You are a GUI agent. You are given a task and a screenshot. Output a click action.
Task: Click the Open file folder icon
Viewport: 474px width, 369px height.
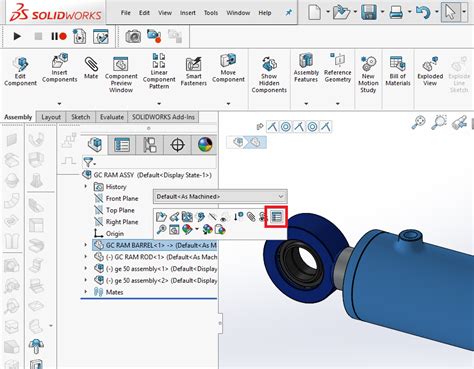point(341,12)
